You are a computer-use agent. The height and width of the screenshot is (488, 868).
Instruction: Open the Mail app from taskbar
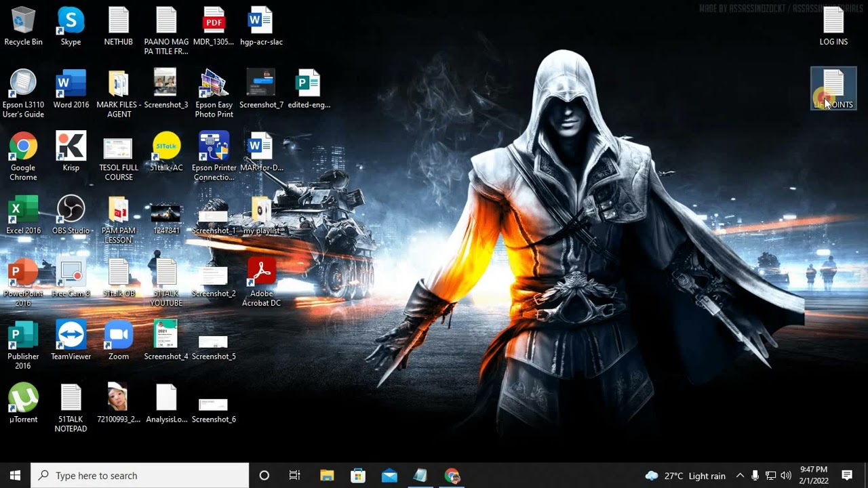tap(389, 476)
